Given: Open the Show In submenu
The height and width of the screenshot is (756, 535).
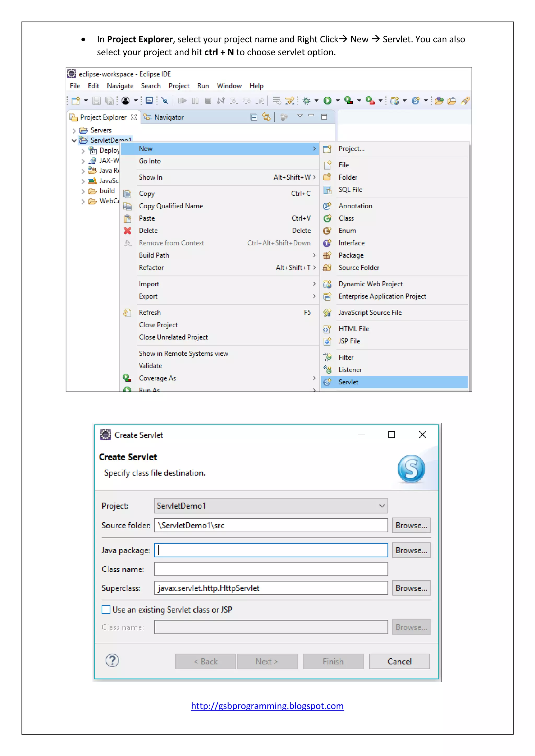Looking at the screenshot, I should [220, 178].
